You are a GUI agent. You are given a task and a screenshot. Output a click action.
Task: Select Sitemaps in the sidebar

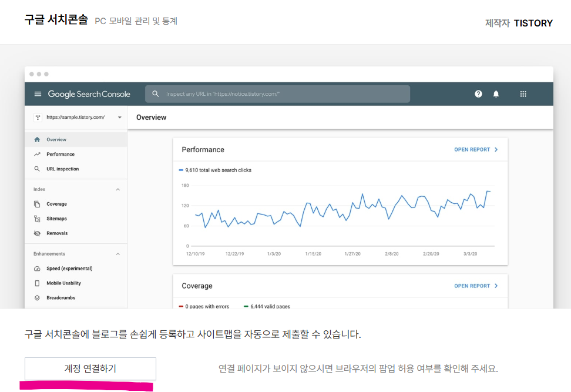tap(76, 219)
